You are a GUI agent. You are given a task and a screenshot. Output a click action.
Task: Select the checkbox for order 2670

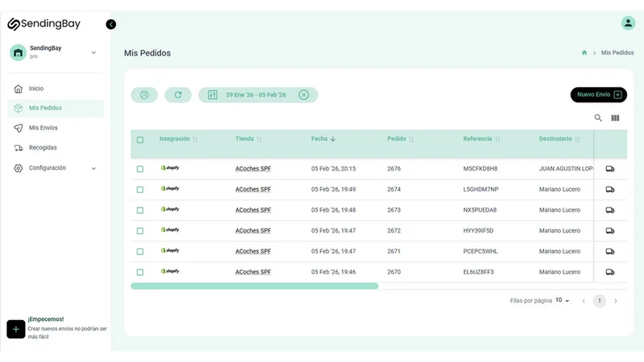pos(140,272)
